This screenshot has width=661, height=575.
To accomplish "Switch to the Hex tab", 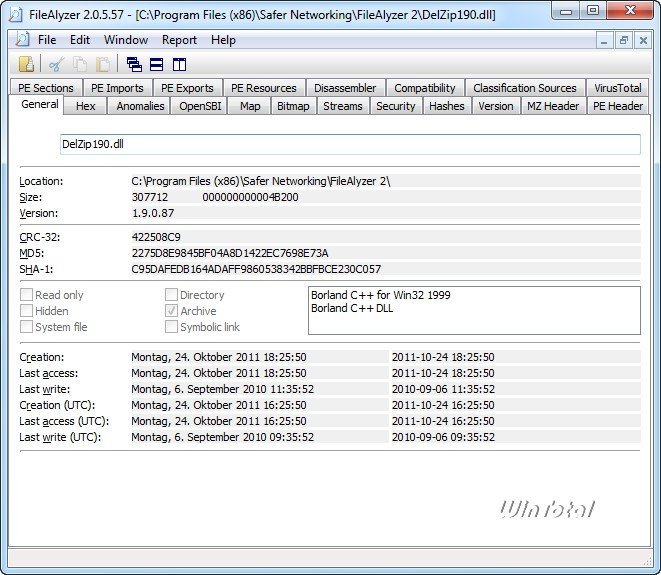I will pyautogui.click(x=86, y=106).
